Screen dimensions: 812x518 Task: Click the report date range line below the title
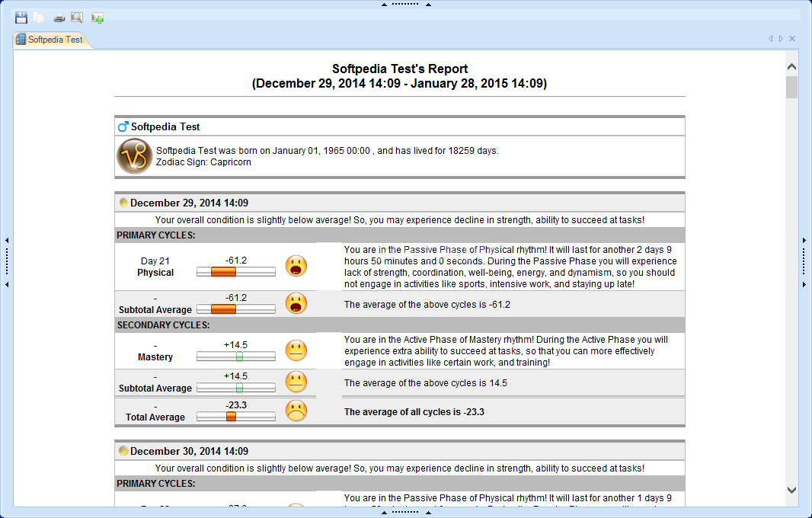tap(399, 83)
